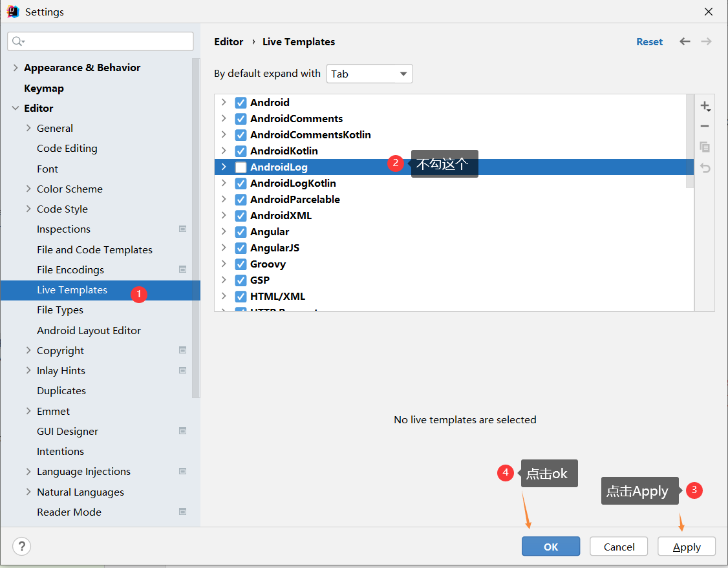Click the Back arrow icon
The height and width of the screenshot is (568, 728).
pos(685,41)
